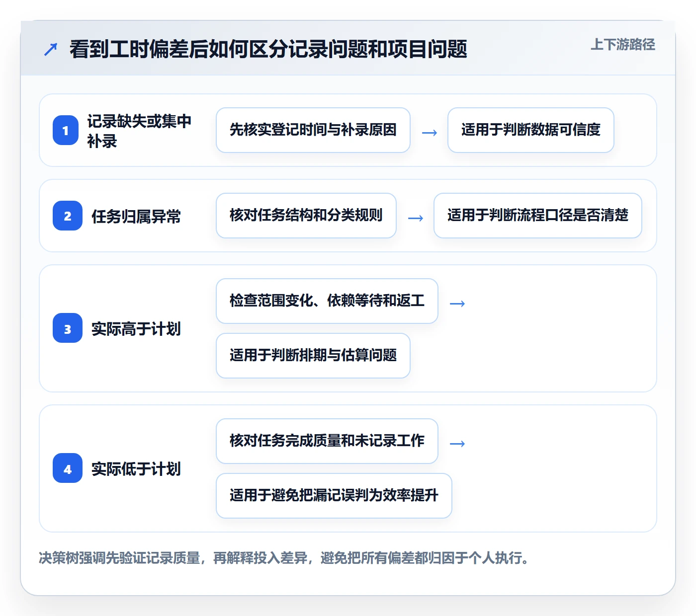Click the number 3 step badge
Viewport: 696px width, 616px height.
(68, 328)
